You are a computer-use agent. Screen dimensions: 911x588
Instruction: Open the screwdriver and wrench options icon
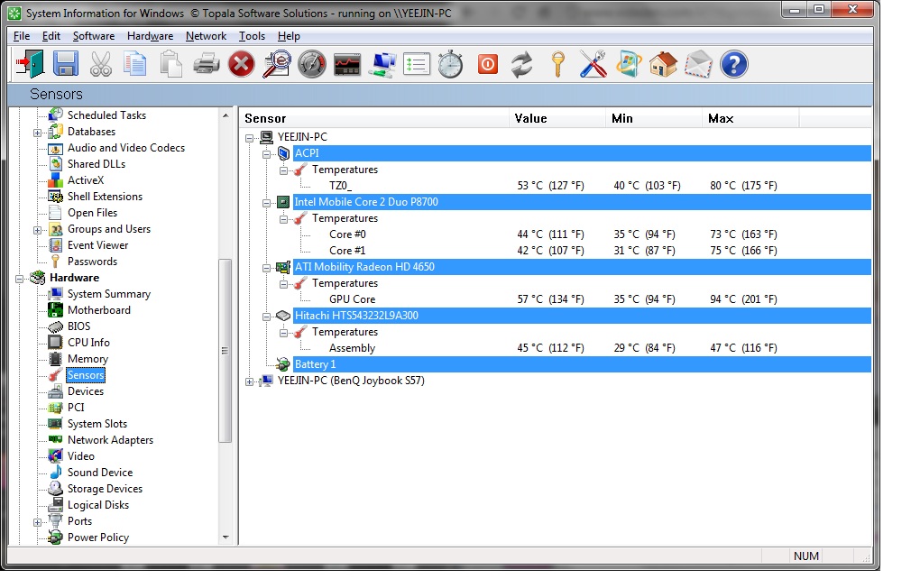594,64
